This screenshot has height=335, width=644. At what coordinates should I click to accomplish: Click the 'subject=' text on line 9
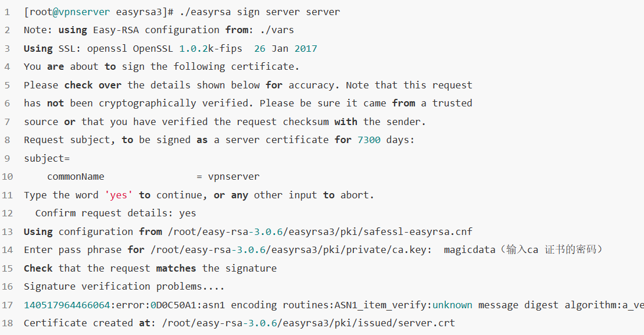47,158
